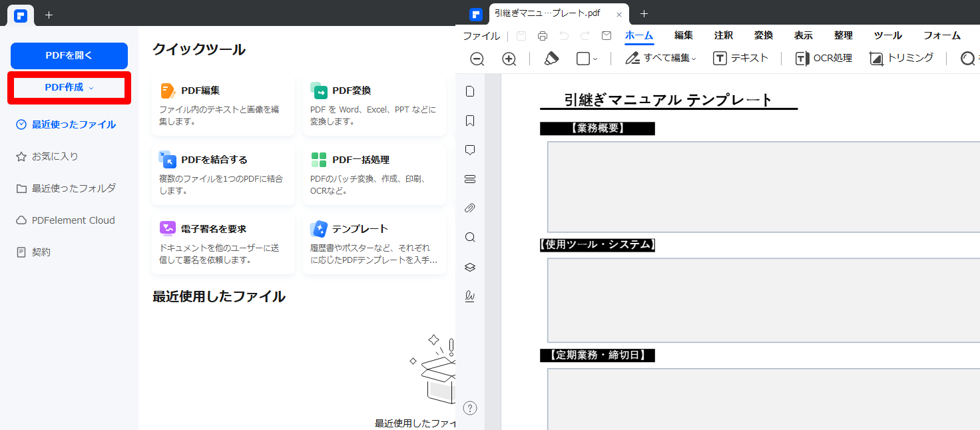Screen dimensions: 980x430
Task: Click the text field under 【業務概要】
Action: click(x=764, y=186)
